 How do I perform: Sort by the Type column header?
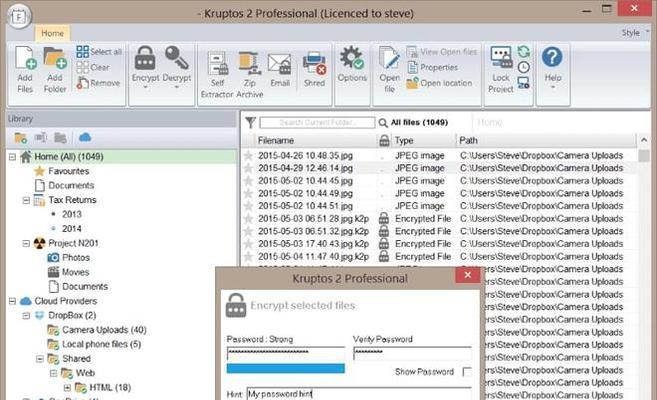[423, 140]
